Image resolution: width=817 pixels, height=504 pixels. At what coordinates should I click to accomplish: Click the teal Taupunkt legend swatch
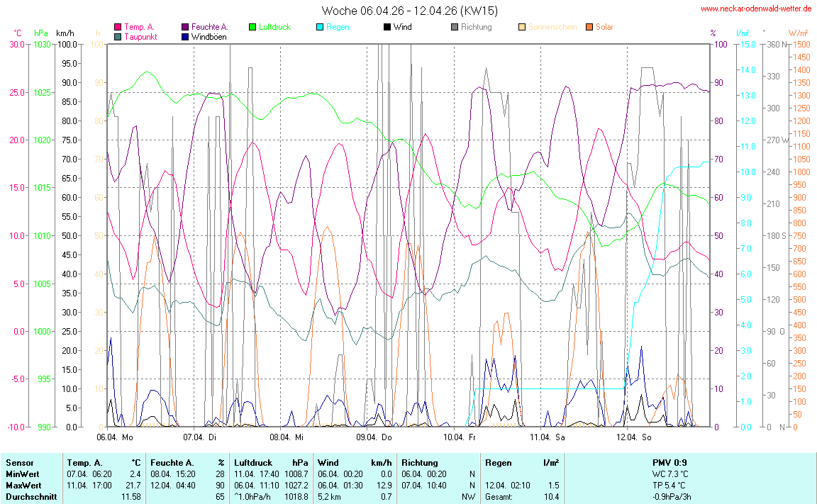tap(118, 37)
